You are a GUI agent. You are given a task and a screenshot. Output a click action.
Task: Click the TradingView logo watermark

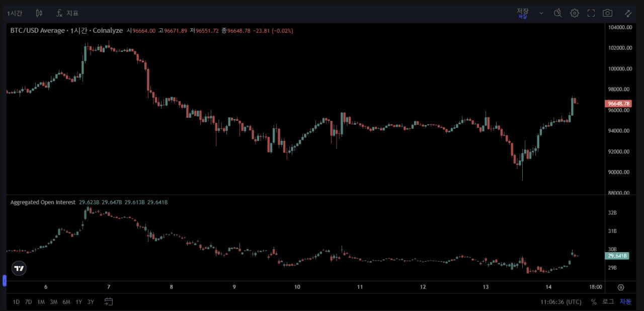click(x=19, y=268)
